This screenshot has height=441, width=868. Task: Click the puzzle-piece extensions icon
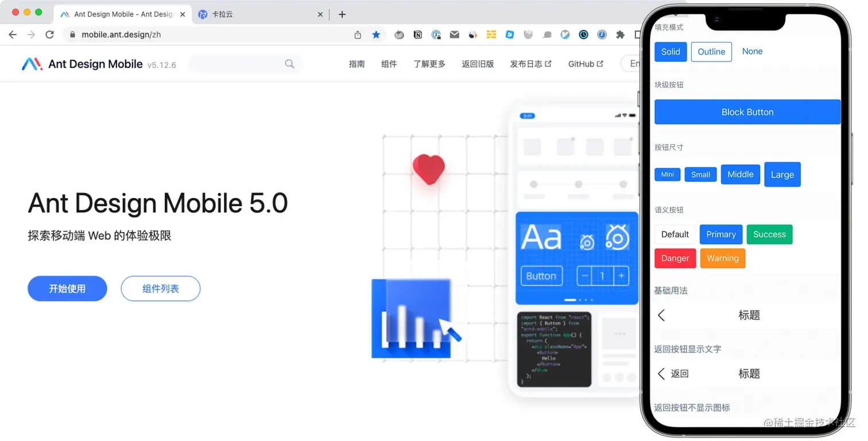tap(620, 34)
